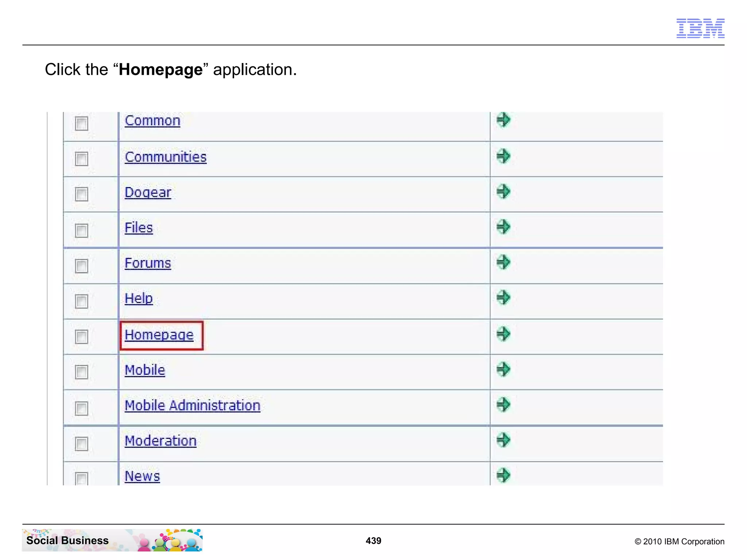Click the green arrow in the Dogear row

tap(503, 191)
